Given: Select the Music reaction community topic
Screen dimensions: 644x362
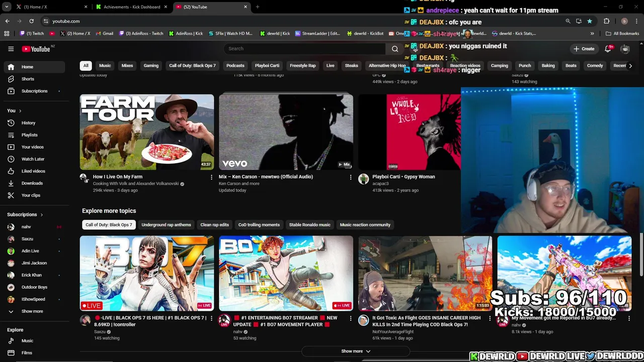Looking at the screenshot, I should tap(365, 225).
